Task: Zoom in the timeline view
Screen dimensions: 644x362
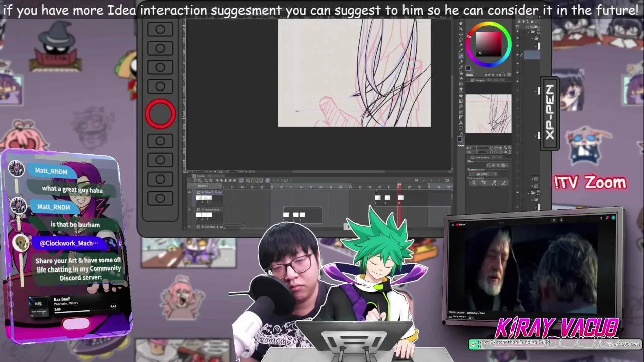Action: pyautogui.click(x=211, y=180)
